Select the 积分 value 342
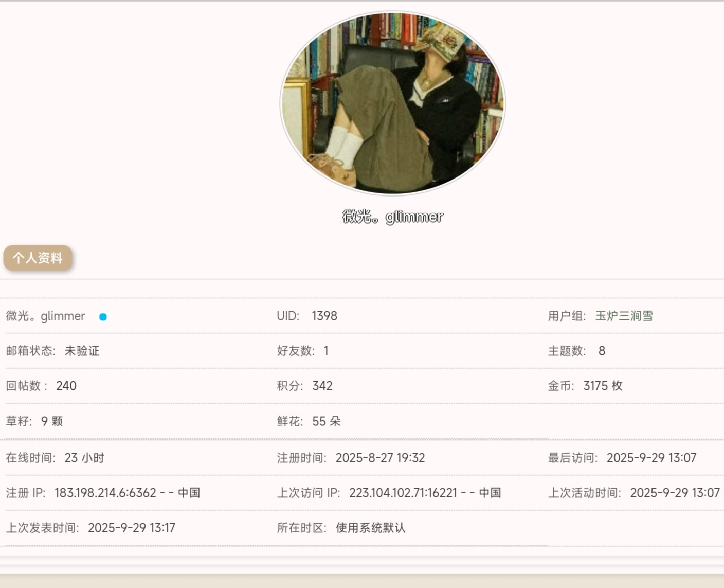 click(x=322, y=386)
